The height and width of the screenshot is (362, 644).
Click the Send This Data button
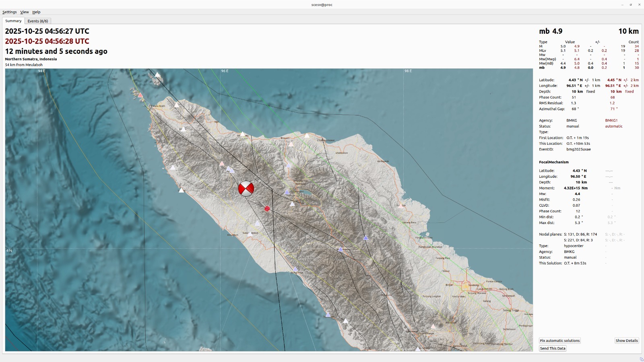(x=553, y=348)
